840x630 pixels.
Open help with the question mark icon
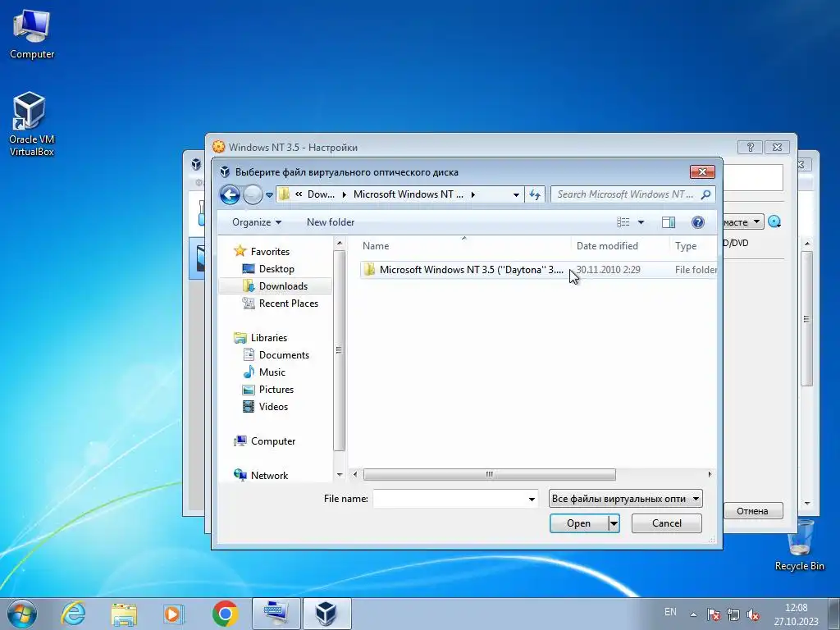pyautogui.click(x=697, y=222)
